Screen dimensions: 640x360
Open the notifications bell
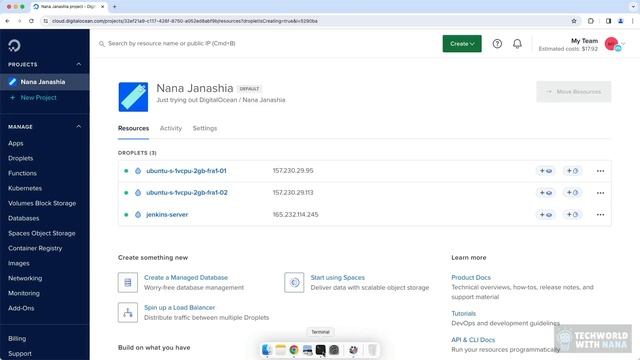[x=517, y=44]
